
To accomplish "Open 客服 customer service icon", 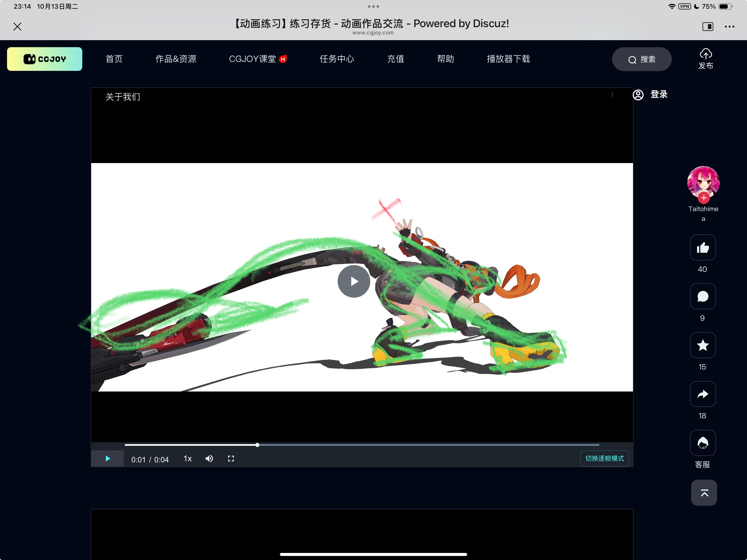I will coord(703,443).
